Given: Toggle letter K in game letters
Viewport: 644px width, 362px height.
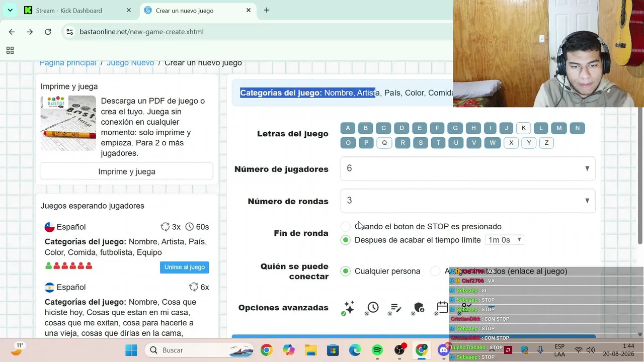Looking at the screenshot, I should (x=524, y=128).
